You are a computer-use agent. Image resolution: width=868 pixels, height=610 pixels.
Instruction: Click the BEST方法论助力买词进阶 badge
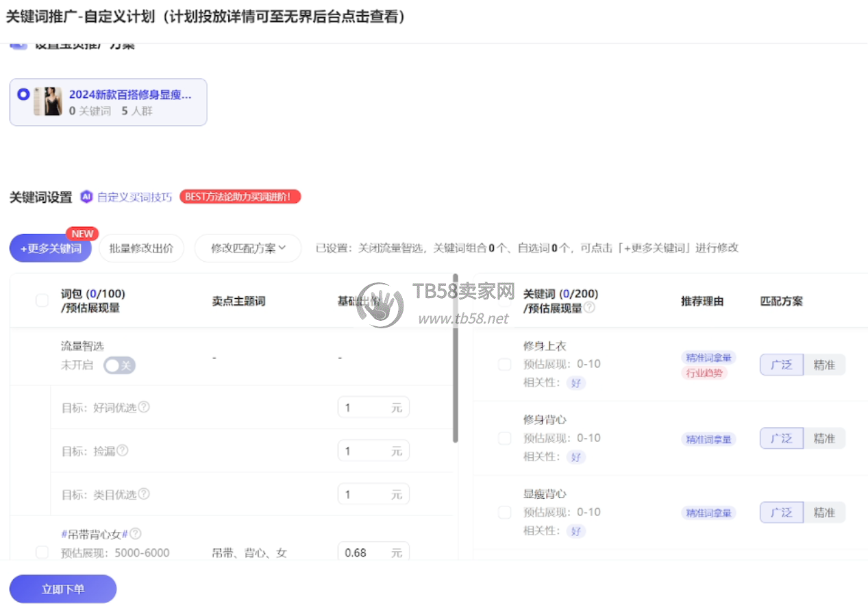coord(240,197)
